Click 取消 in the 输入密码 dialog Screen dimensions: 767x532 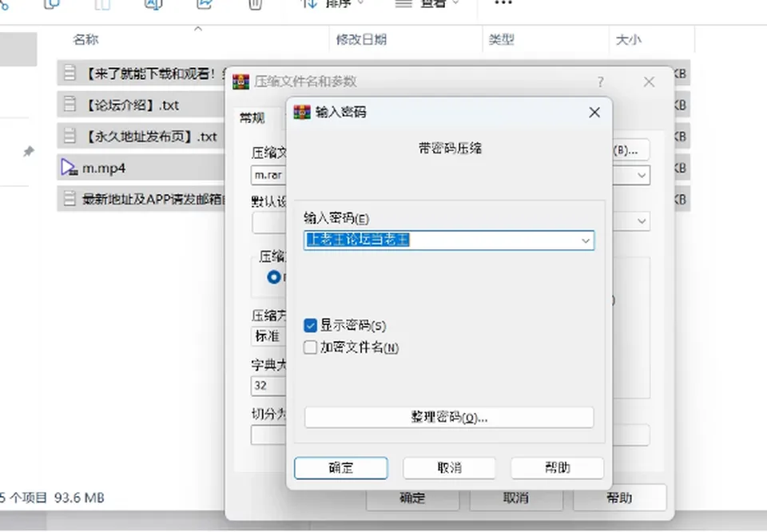click(449, 468)
